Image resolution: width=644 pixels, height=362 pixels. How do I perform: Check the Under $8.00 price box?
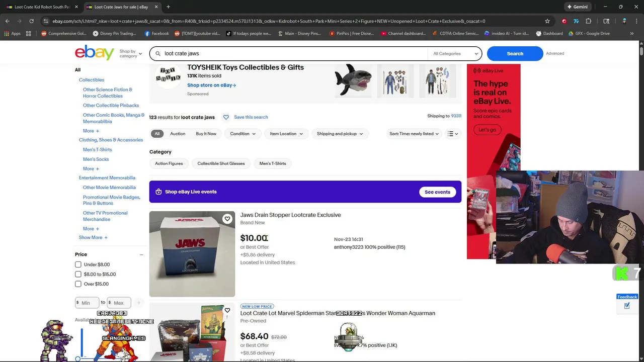pos(78,264)
